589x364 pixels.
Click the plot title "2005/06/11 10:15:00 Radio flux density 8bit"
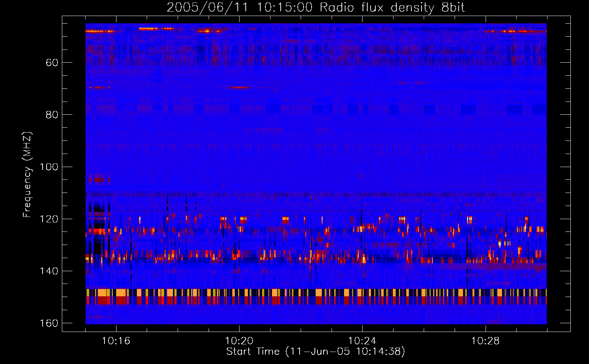(x=316, y=8)
